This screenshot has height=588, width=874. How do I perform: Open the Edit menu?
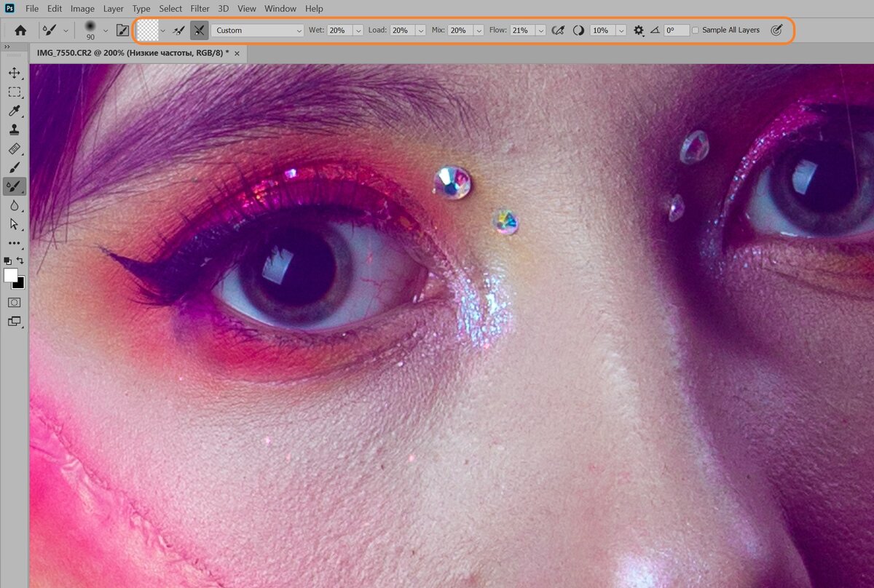pyautogui.click(x=55, y=9)
